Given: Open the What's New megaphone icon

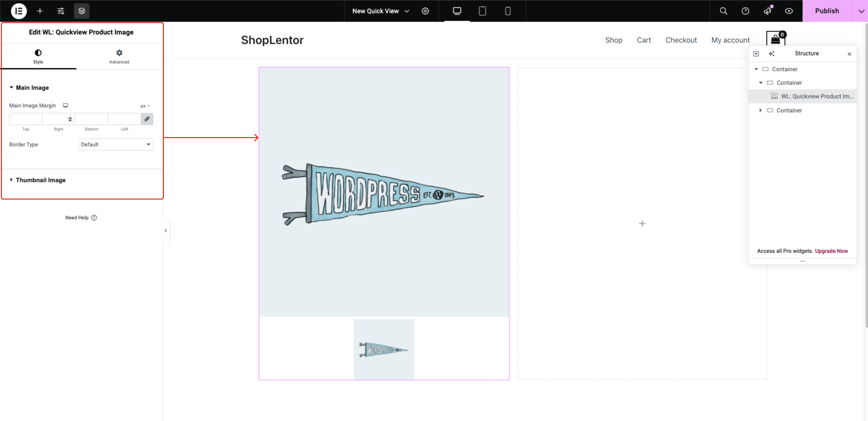Looking at the screenshot, I should tap(766, 11).
